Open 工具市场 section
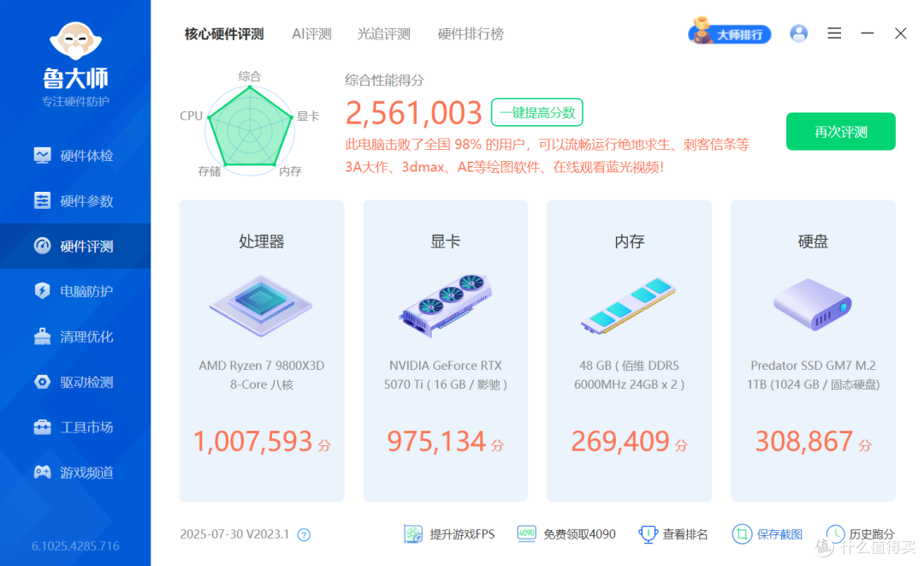The width and height of the screenshot is (924, 566). coord(74,427)
